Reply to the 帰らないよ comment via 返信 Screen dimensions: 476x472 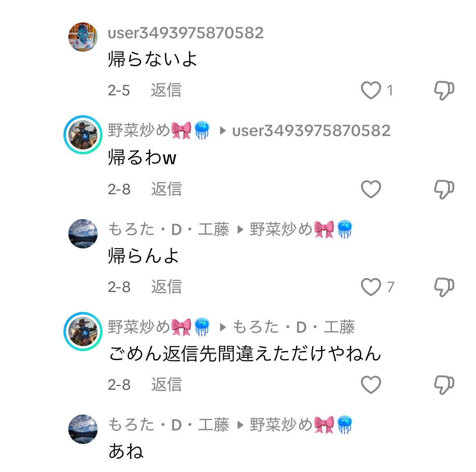[x=166, y=90]
